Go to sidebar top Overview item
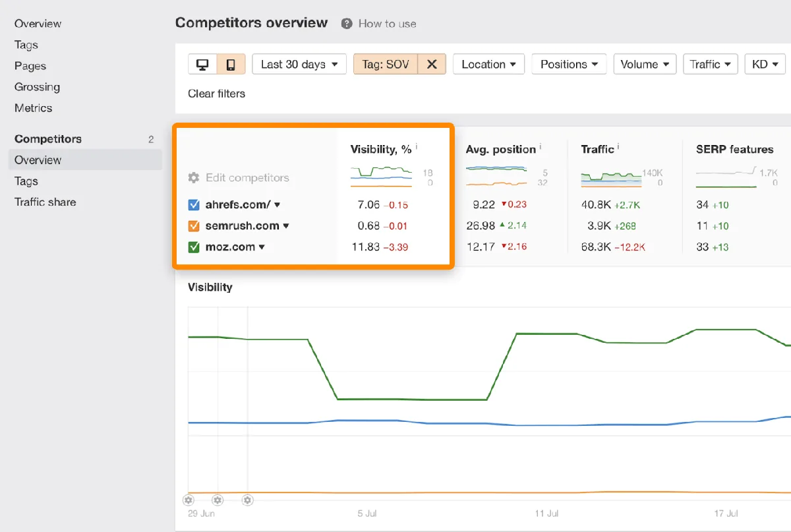This screenshot has width=791, height=532. (38, 24)
